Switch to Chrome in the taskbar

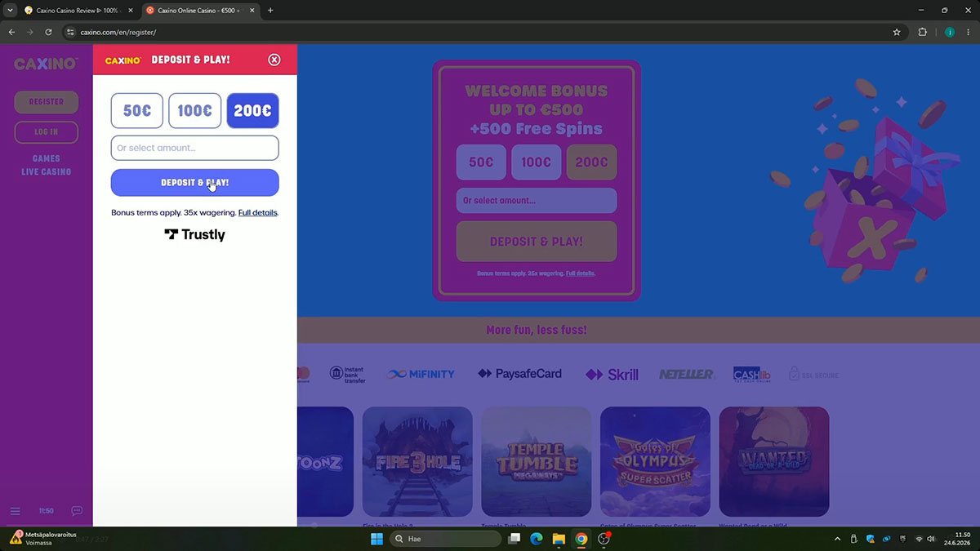click(x=581, y=539)
